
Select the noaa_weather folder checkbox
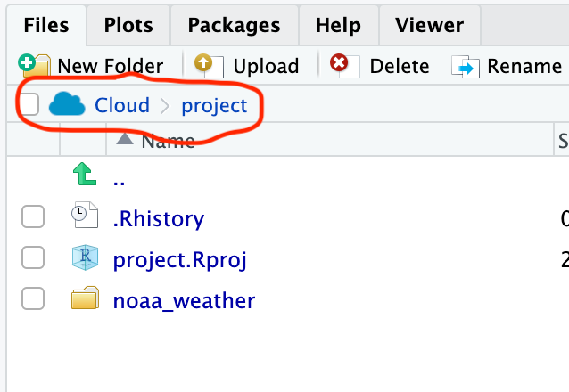tap(32, 299)
